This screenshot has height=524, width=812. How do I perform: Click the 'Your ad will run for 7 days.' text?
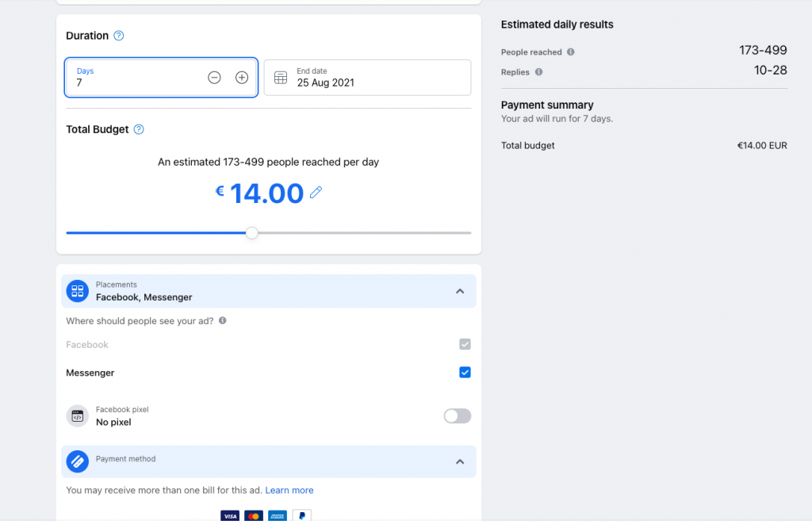point(557,119)
